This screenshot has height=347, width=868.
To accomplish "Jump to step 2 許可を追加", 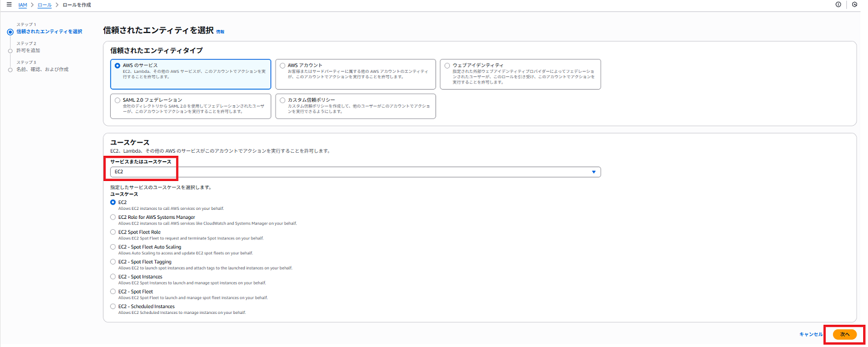I will click(x=28, y=51).
